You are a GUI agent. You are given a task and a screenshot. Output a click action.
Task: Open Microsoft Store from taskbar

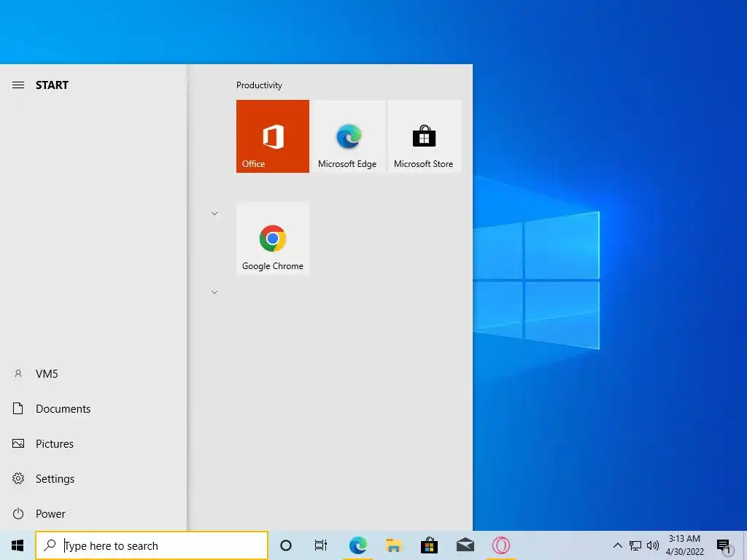pyautogui.click(x=429, y=545)
